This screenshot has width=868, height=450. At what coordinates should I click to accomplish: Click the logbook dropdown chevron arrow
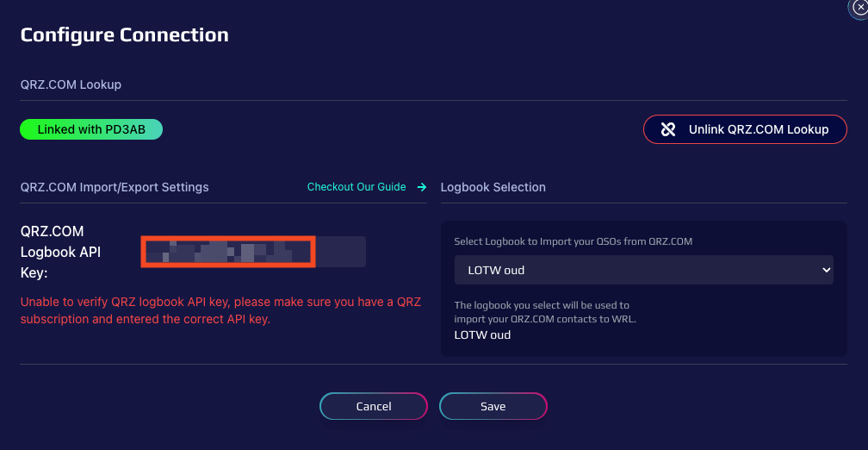coord(826,270)
